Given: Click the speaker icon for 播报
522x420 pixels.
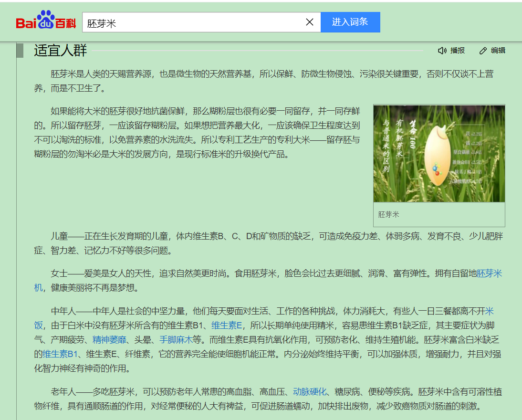Looking at the screenshot, I should (x=442, y=51).
